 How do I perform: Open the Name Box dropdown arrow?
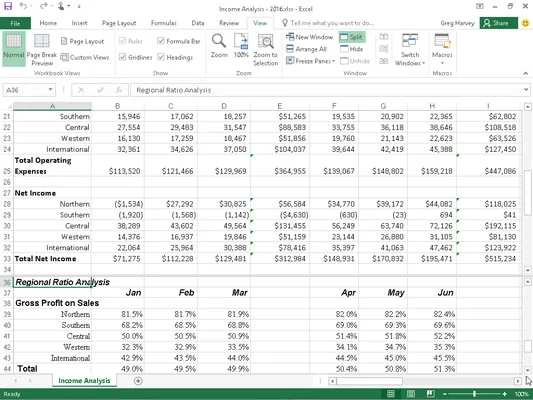[50, 90]
